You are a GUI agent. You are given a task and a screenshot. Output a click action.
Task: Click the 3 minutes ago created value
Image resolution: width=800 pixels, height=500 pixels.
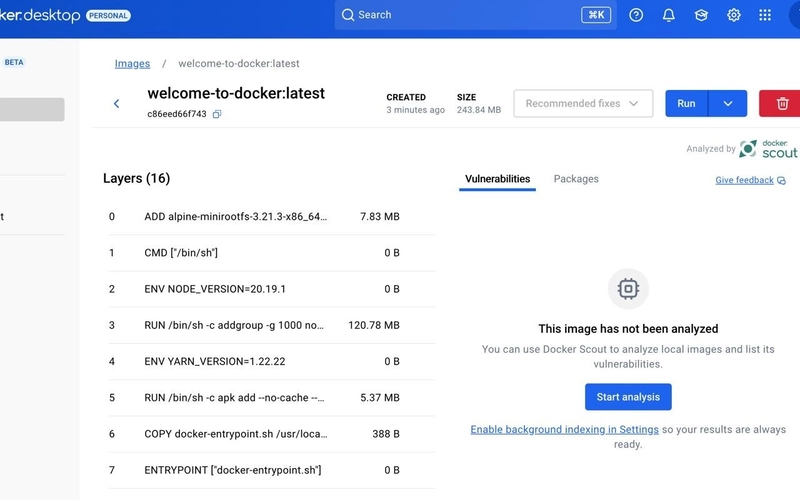[x=415, y=110]
